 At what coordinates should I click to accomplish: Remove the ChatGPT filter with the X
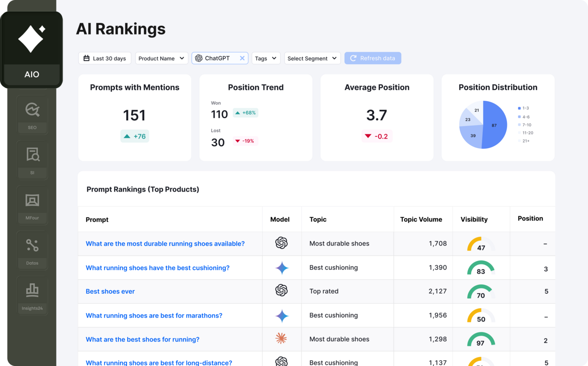tap(242, 58)
